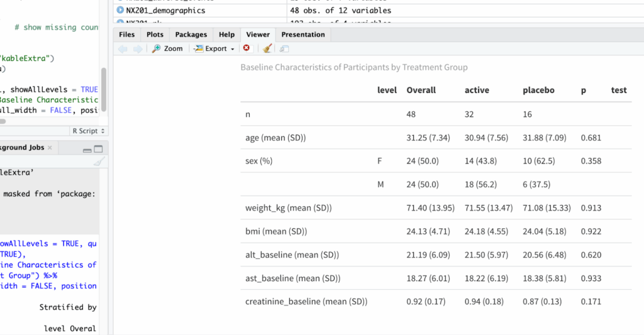
Task: Click the overall age value 31.25 (7.34)
Action: point(428,138)
